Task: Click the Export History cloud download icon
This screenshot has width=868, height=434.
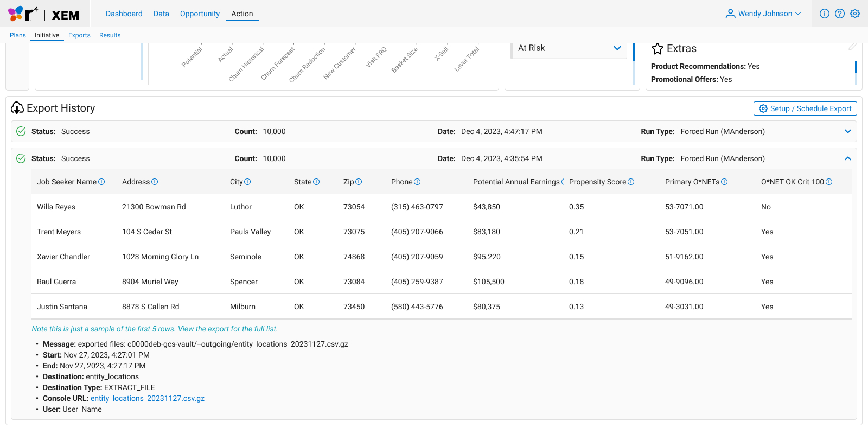Action: (17, 108)
